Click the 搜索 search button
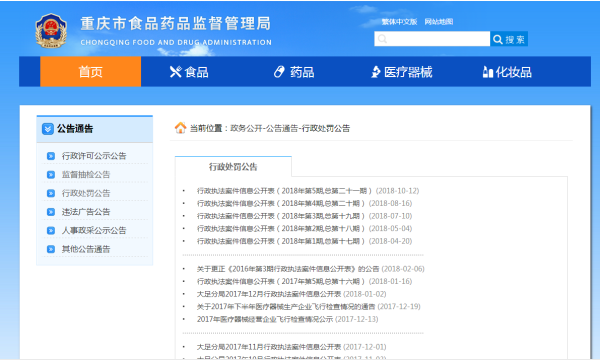The image size is (600, 360). tap(509, 39)
